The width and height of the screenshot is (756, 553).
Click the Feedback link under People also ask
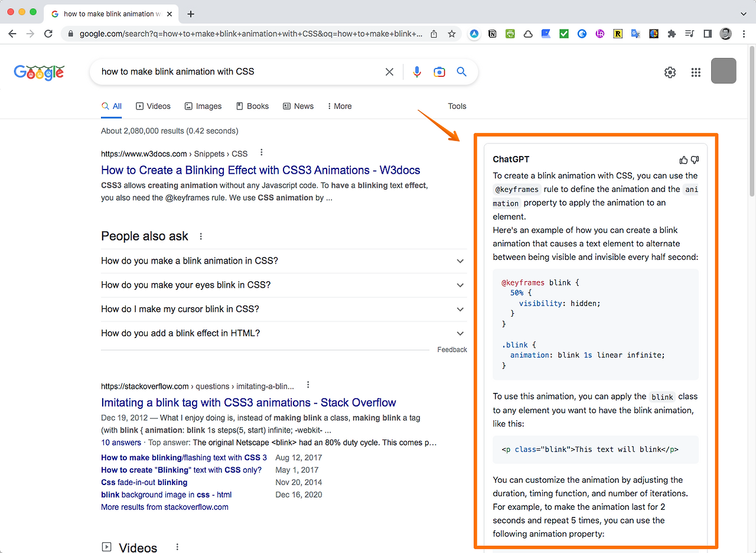point(452,350)
